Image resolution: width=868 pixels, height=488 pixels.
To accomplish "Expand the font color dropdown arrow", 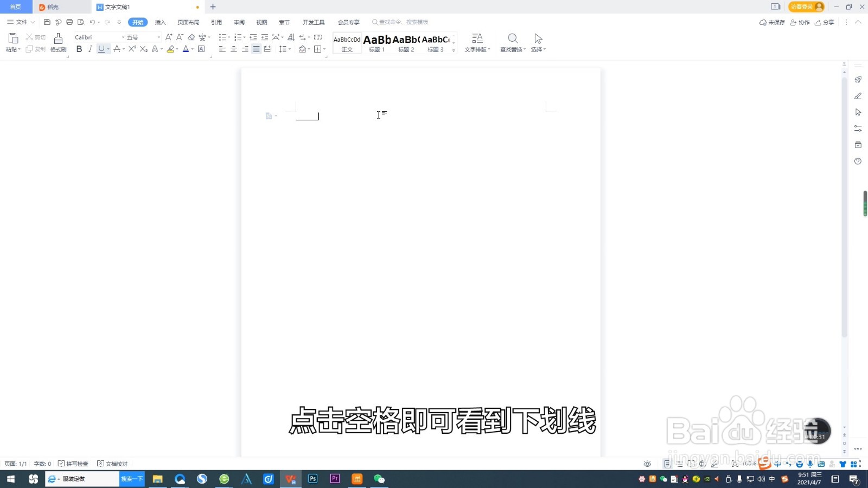I will pyautogui.click(x=192, y=49).
